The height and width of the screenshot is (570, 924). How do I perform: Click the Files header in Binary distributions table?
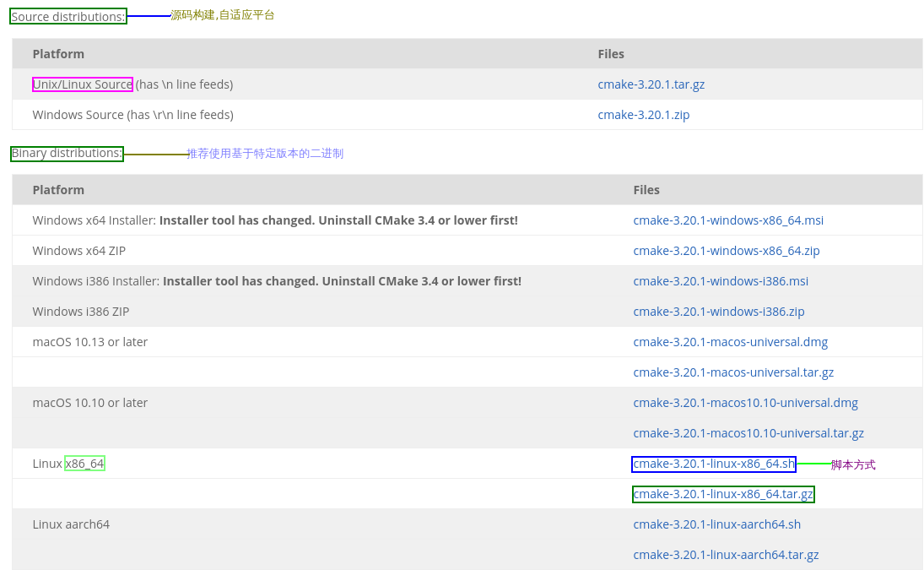click(646, 190)
